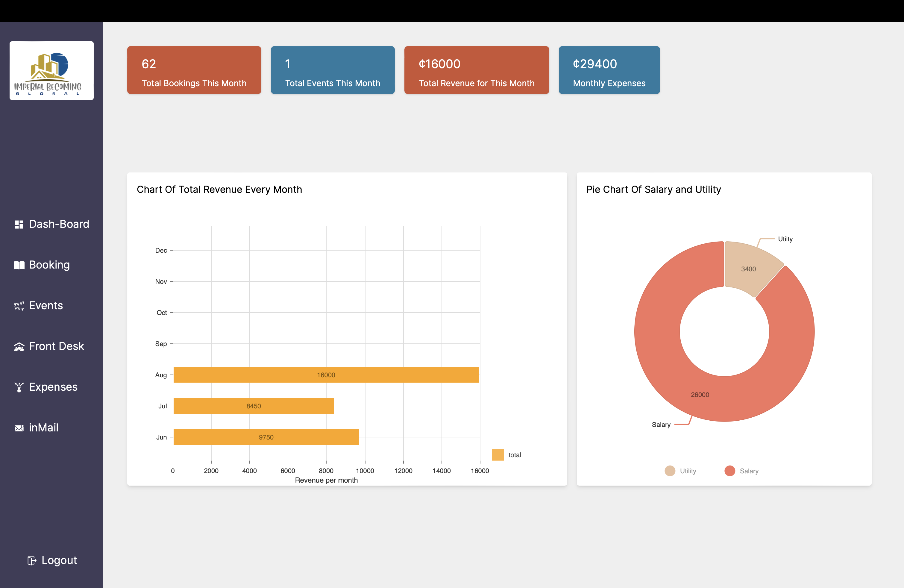The width and height of the screenshot is (904, 588).
Task: Click the Dash-Board grid icon
Action: click(x=19, y=225)
